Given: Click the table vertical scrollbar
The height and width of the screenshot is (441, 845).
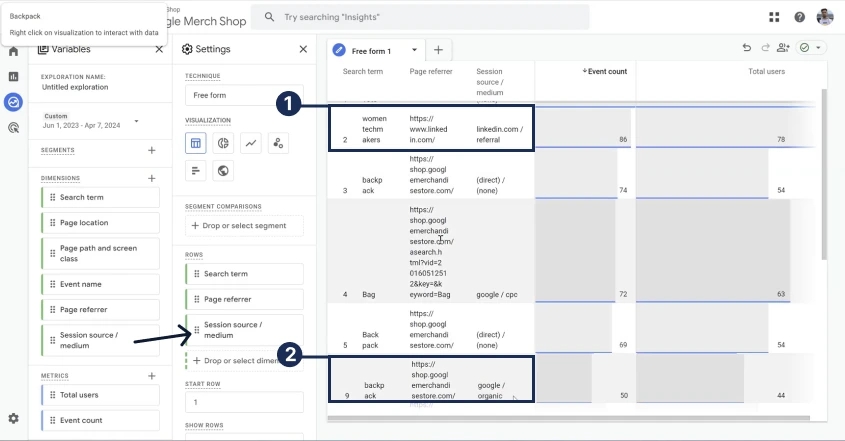Looking at the screenshot, I should (x=823, y=175).
